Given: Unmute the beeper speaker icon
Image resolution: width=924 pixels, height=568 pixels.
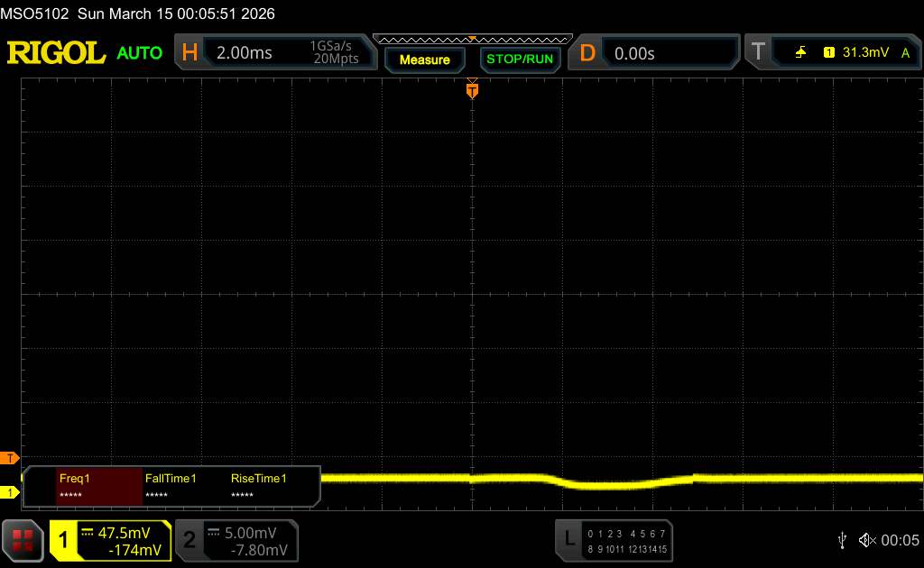Looking at the screenshot, I should coord(866,540).
